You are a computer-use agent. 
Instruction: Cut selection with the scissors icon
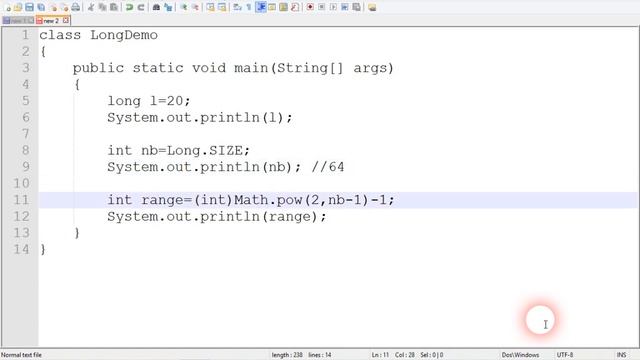point(91,7)
